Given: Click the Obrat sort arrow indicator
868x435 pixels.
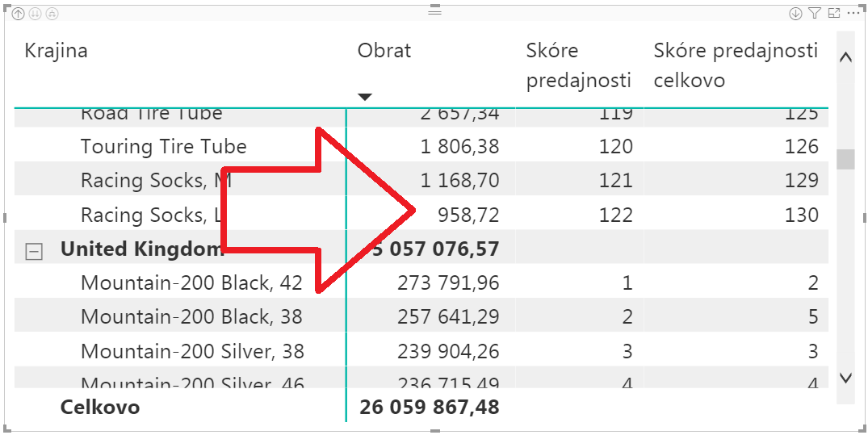Looking at the screenshot, I should coord(365,97).
